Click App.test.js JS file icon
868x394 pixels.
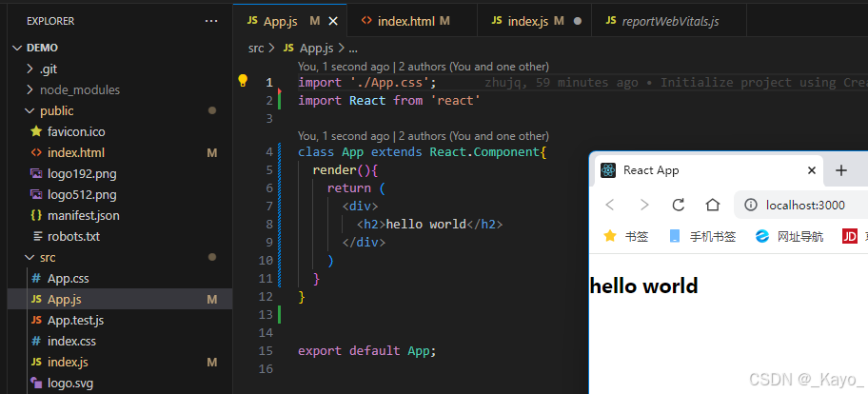click(x=36, y=321)
